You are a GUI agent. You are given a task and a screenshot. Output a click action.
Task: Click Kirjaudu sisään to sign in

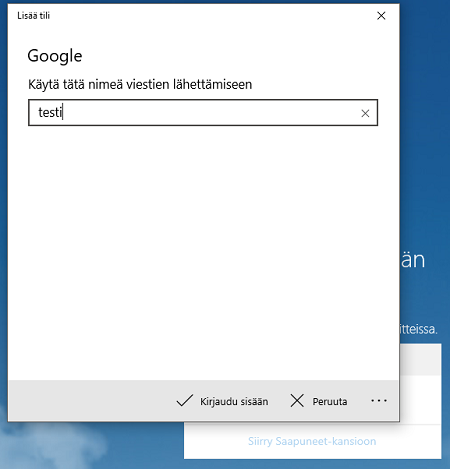[x=222, y=401]
